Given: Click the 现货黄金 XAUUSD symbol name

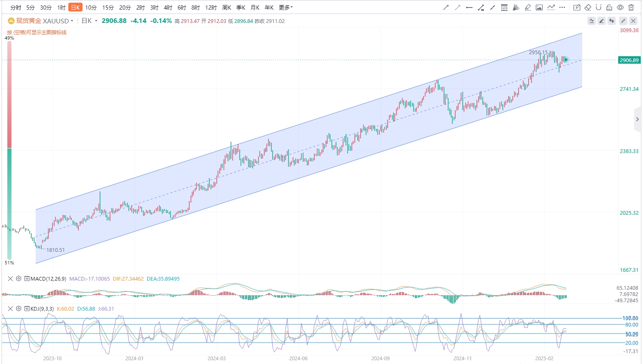Looking at the screenshot, I should pyautogui.click(x=42, y=21).
